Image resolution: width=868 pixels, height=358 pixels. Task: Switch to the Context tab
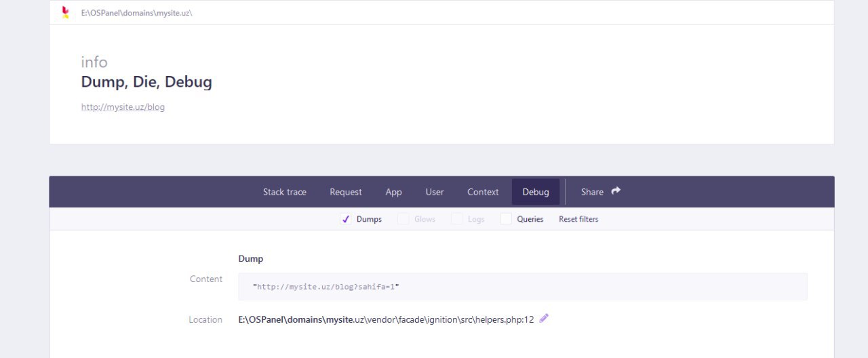pyautogui.click(x=483, y=192)
